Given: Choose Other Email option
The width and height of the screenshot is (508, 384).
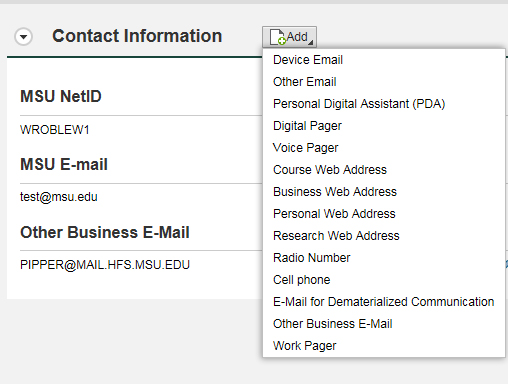Looking at the screenshot, I should pos(305,82).
